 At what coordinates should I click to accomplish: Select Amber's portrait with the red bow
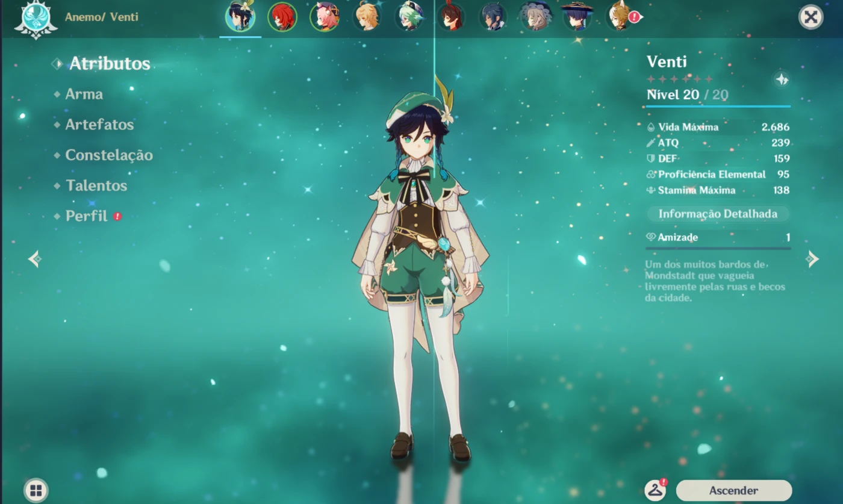[x=451, y=17]
